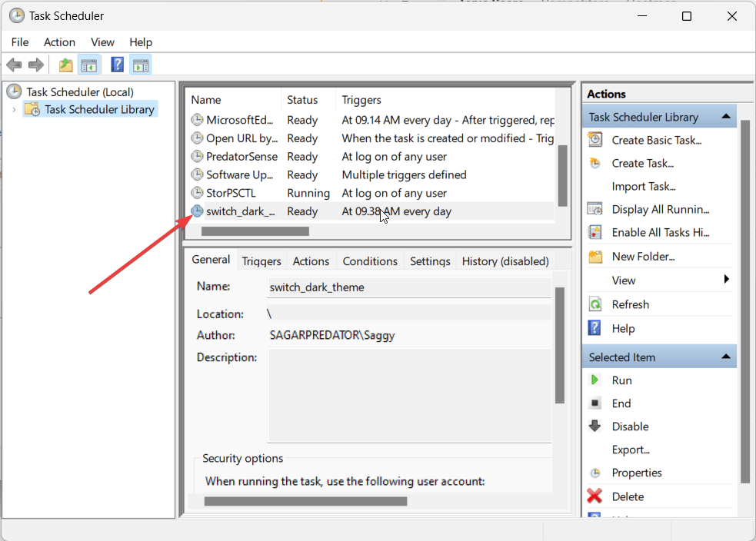756x541 pixels.
Task: Click Import Task... in Actions pane
Action: point(644,187)
